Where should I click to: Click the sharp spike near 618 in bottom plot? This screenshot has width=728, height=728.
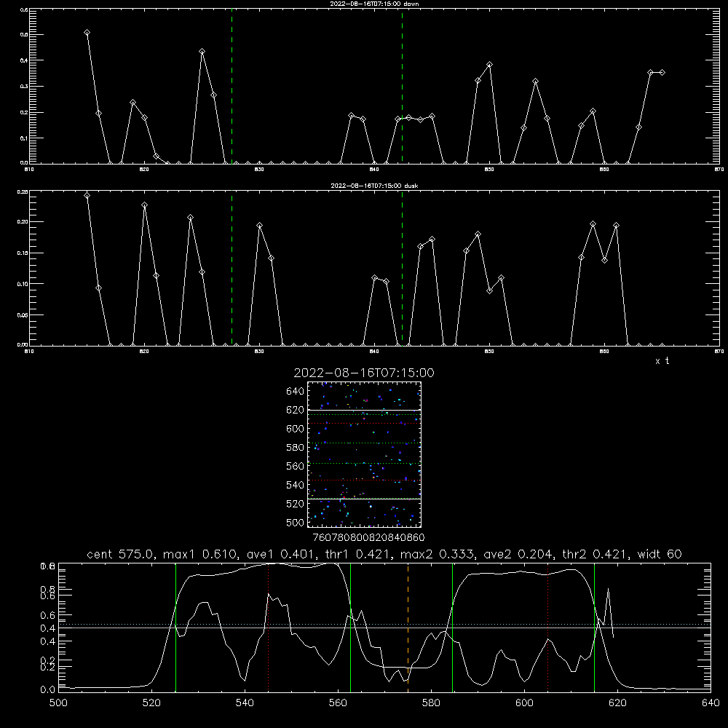608,589
